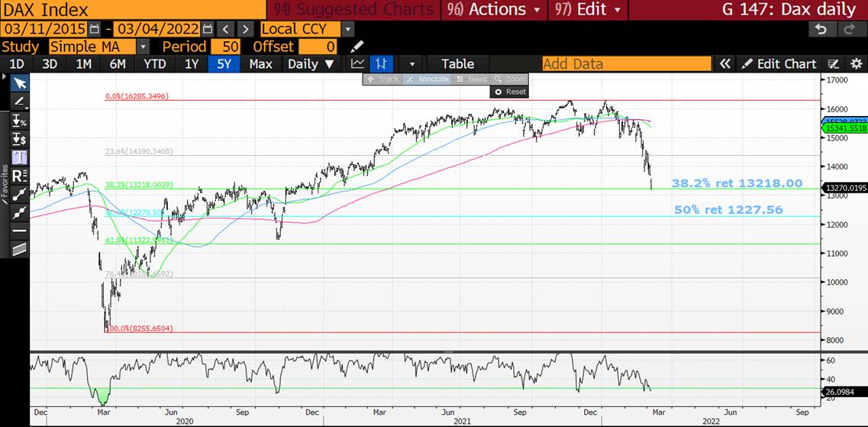The width and height of the screenshot is (868, 427).
Task: Open the chart type dropdown arrow
Action: coord(411,63)
